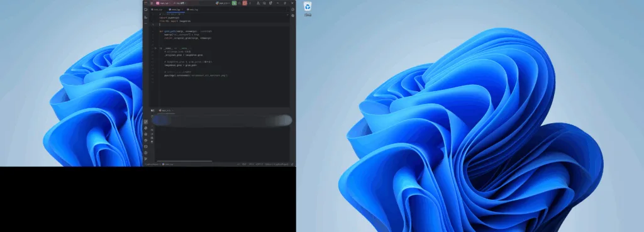Screen dimensions: 644x232
Task: Open the Structure tool window icon in left sidebar
Action: click(146, 17)
